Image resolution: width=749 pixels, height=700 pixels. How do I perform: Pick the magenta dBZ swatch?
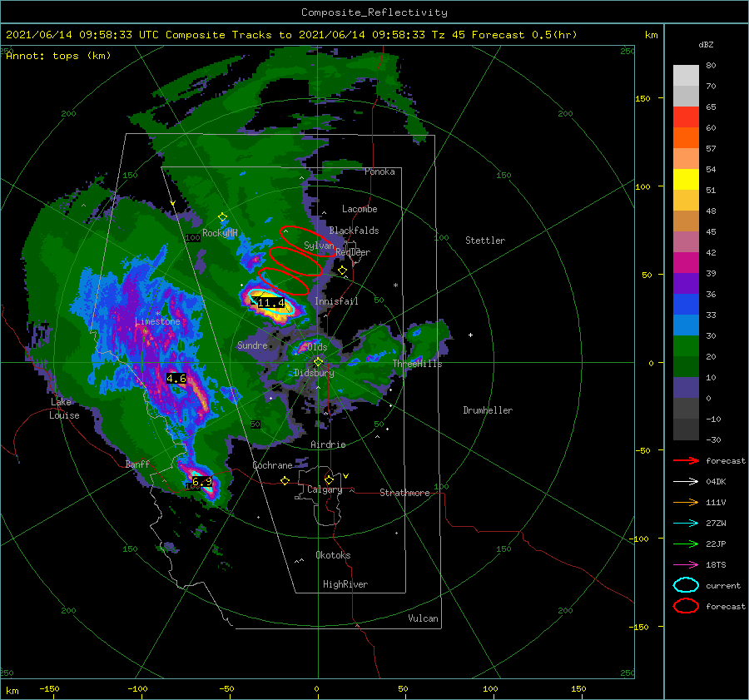click(x=686, y=263)
